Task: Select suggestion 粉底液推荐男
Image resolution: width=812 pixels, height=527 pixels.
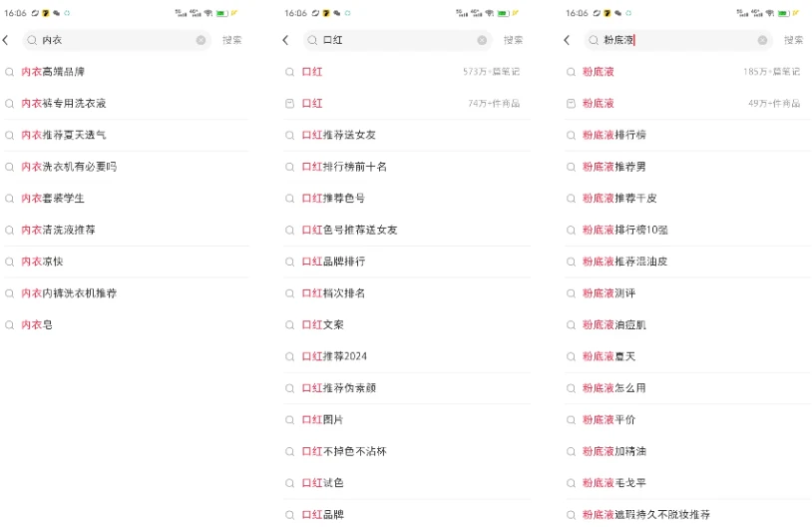Action: pos(614,167)
